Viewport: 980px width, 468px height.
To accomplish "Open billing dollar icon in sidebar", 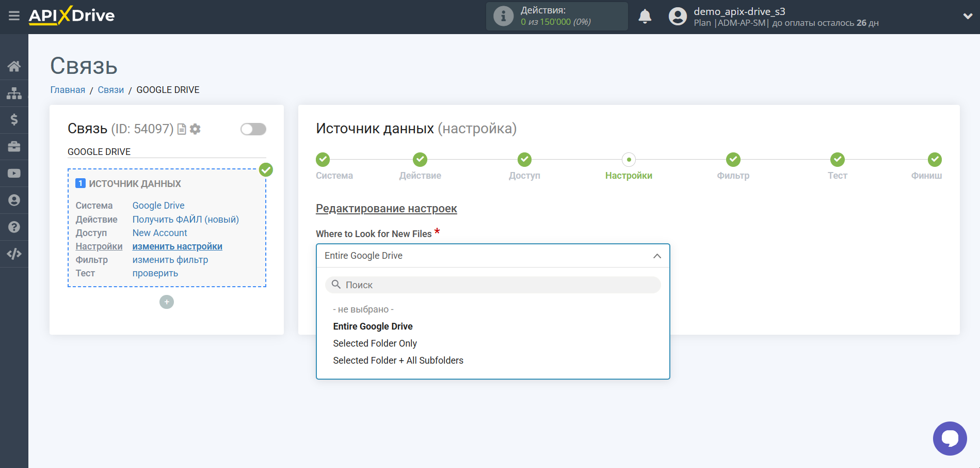I will tap(14, 120).
